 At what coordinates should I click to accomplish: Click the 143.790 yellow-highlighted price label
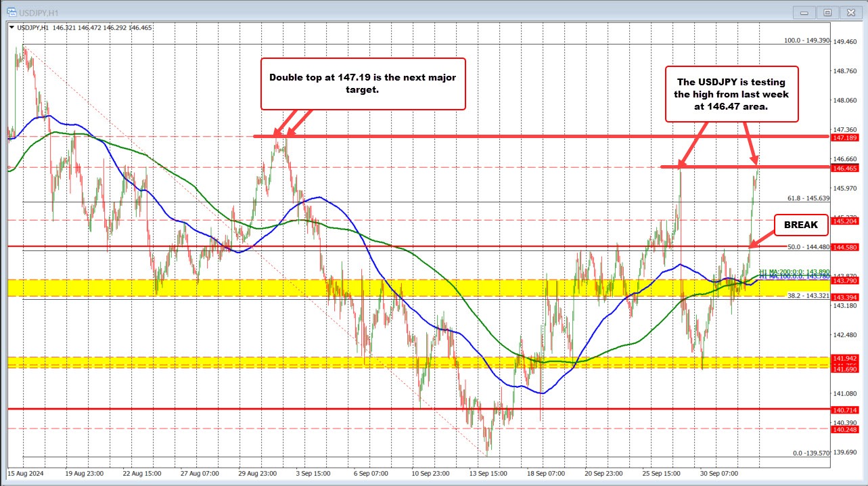pos(844,281)
